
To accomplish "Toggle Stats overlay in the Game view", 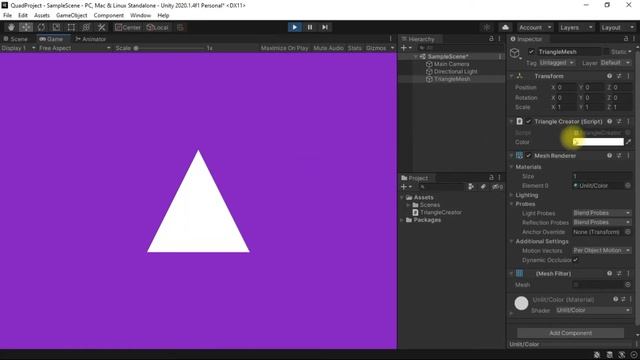I will pyautogui.click(x=355, y=48).
